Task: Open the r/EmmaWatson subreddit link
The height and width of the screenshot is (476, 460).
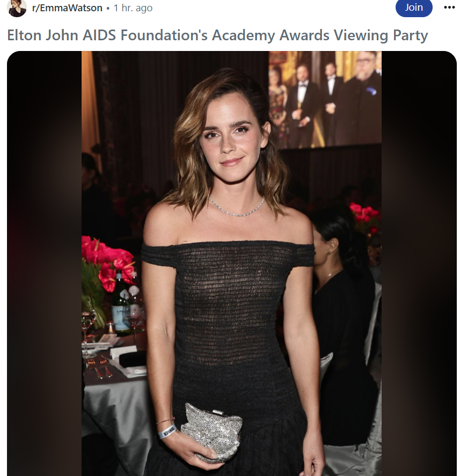Action: (67, 8)
